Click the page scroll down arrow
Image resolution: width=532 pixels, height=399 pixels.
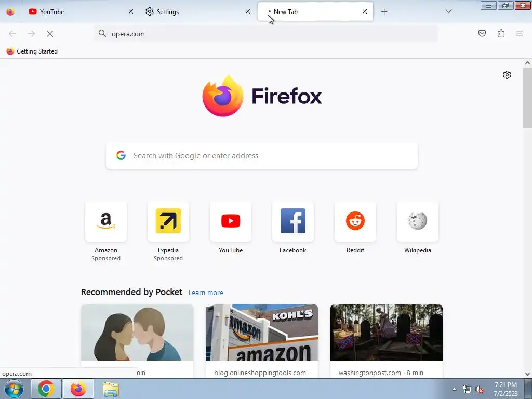click(527, 374)
